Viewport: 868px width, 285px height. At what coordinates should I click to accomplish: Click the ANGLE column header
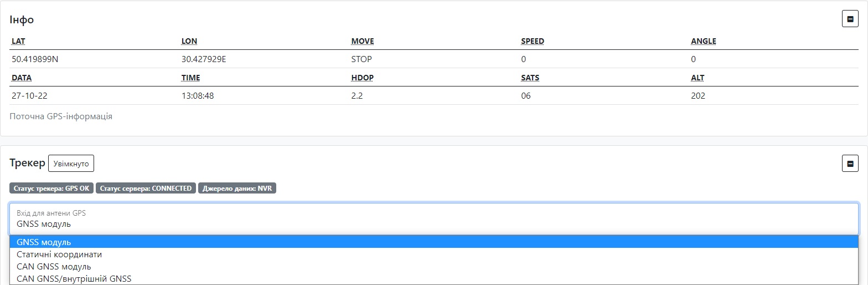coord(704,42)
